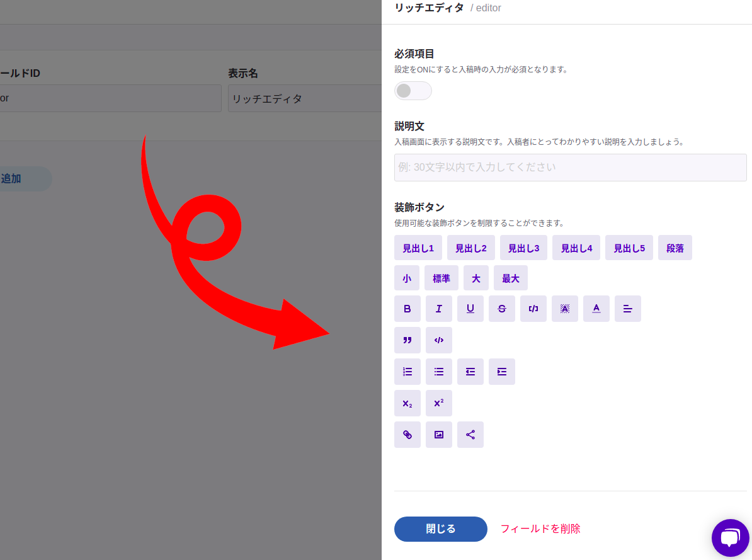Toggle the 見出し1 heading option
Image resolution: width=752 pixels, height=560 pixels.
(418, 248)
